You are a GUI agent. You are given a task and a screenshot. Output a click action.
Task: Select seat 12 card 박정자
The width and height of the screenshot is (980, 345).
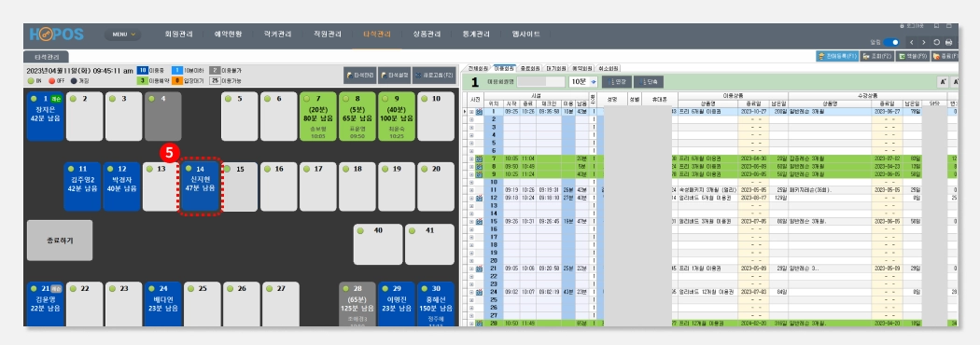(122, 187)
